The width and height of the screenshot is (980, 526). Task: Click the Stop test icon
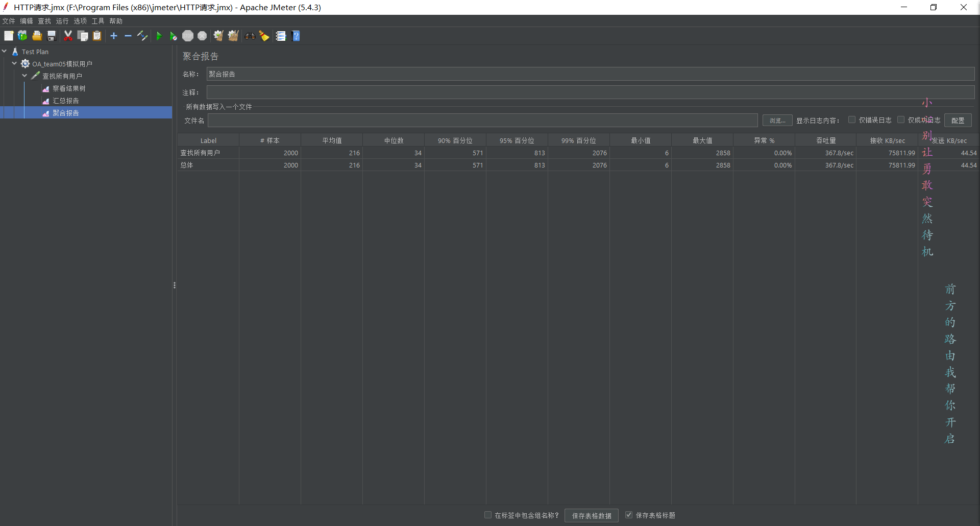[188, 36]
